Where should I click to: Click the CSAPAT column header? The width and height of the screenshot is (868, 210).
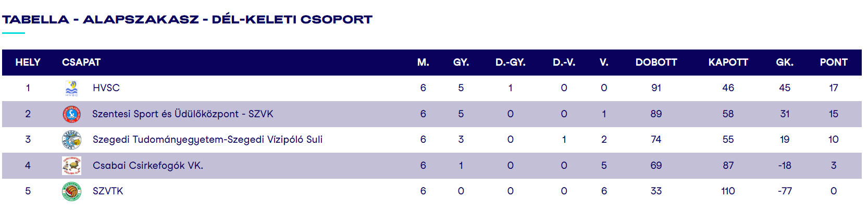coord(81,63)
